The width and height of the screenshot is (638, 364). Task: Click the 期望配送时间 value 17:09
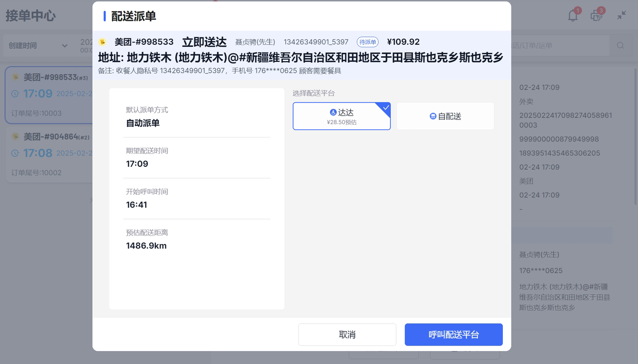137,164
